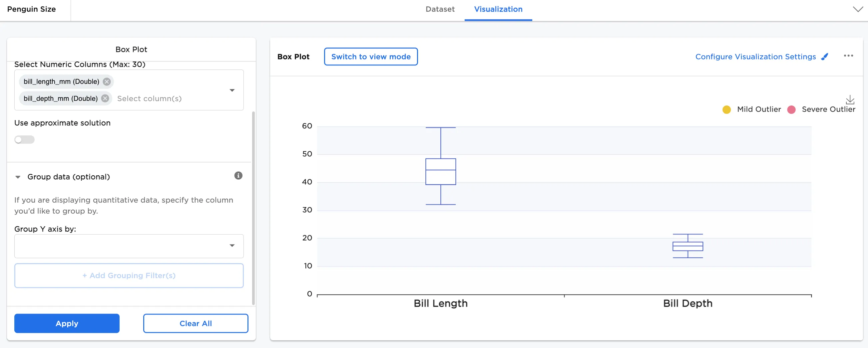Select the Visualization tab
Viewport: 868px width, 348px height.
click(498, 9)
